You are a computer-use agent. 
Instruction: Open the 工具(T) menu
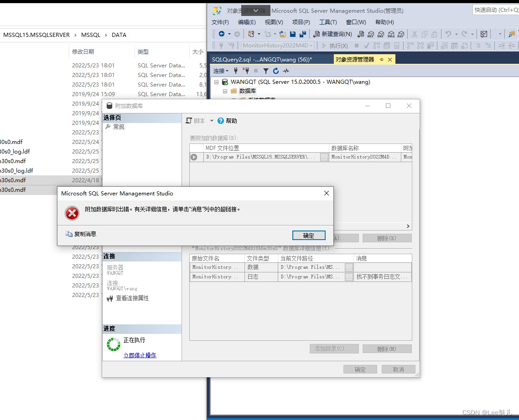click(328, 22)
